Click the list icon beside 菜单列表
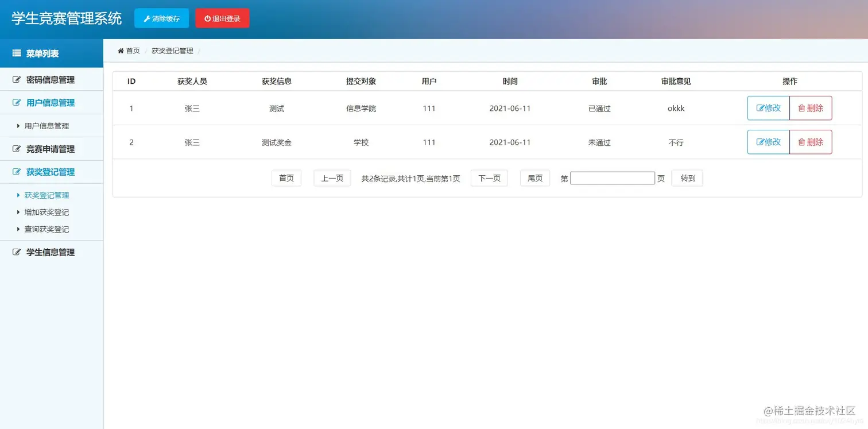 tap(15, 53)
